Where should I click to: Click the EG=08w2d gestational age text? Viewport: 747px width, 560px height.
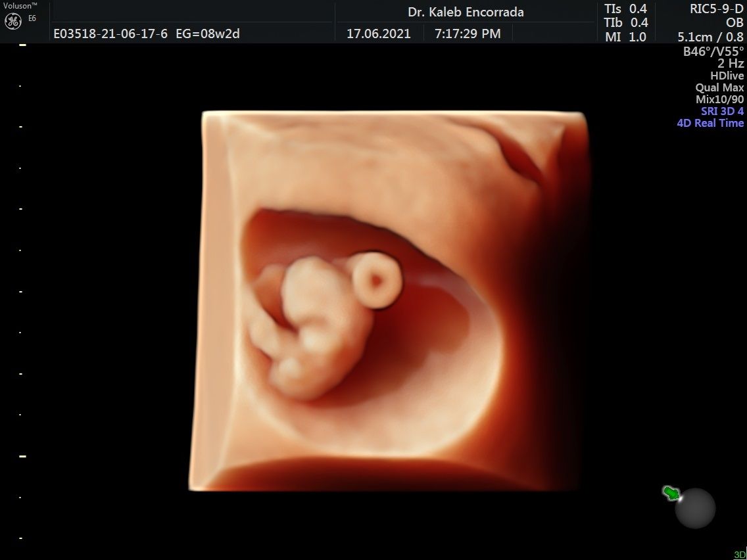tap(208, 34)
